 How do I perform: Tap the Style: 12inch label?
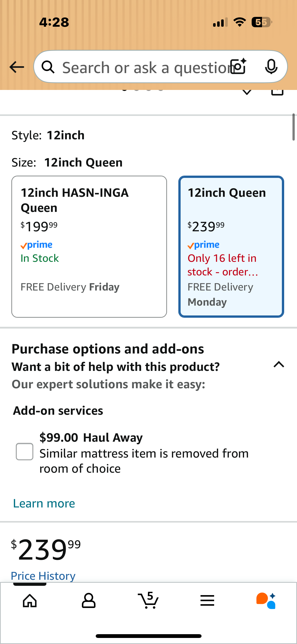coord(48,135)
